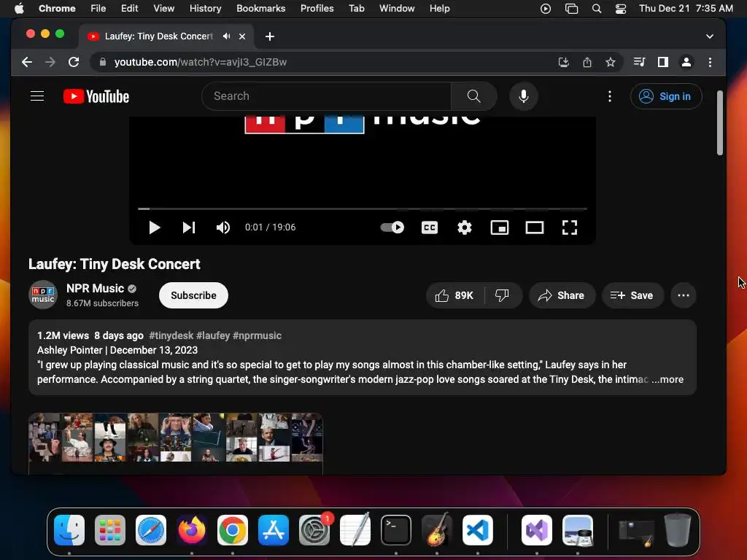Open YouTube settings three-dot menu
The width and height of the screenshot is (747, 560).
tap(609, 96)
